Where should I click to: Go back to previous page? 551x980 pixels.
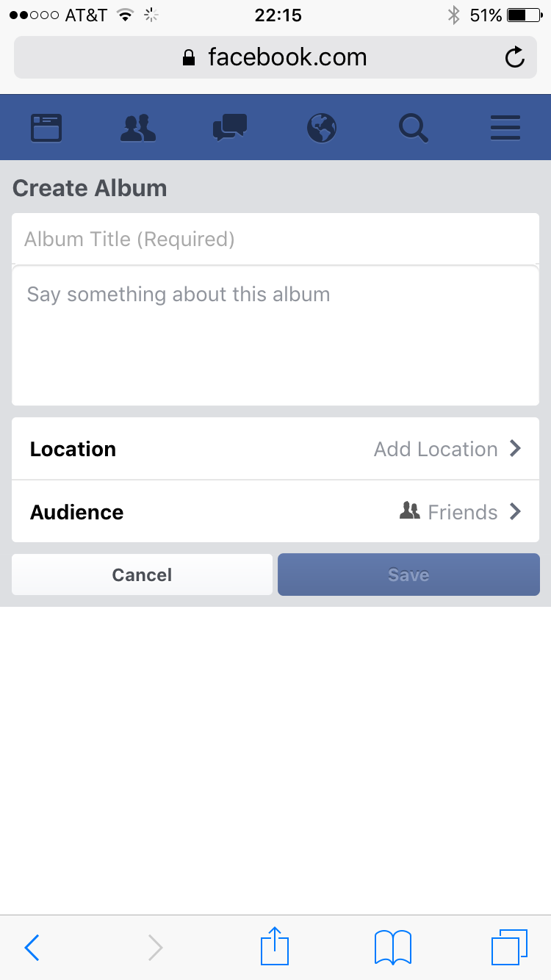coord(32,947)
